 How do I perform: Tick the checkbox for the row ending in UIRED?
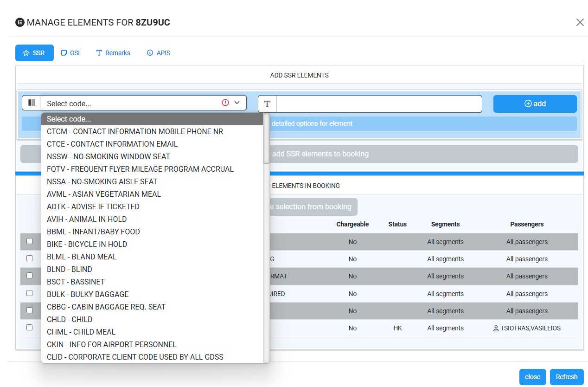(29, 293)
